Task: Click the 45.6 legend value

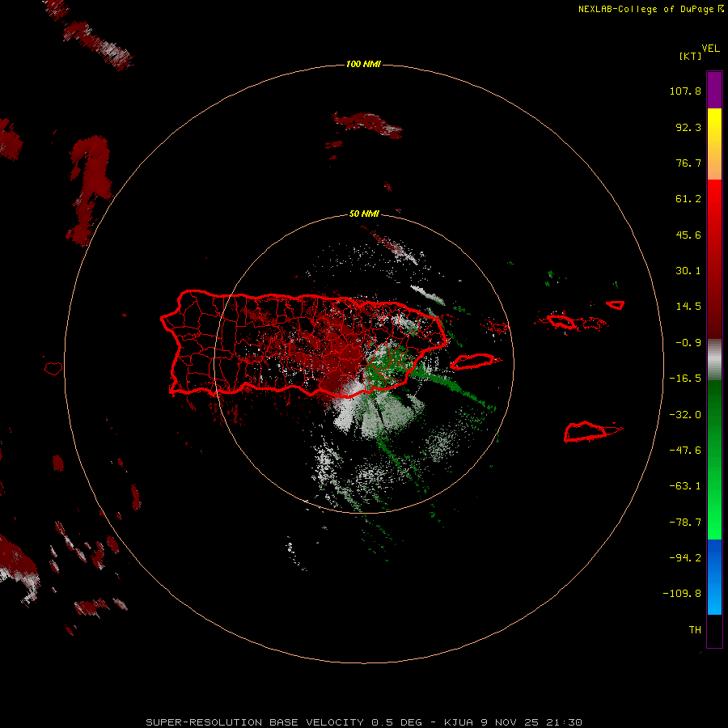Action: (688, 235)
